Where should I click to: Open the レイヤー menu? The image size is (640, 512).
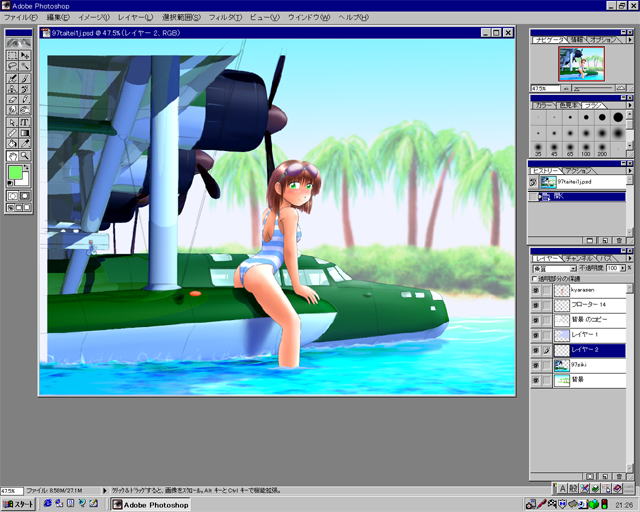[135, 18]
